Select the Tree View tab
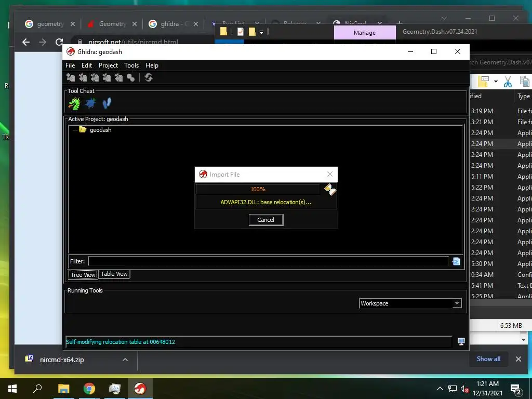 pyautogui.click(x=83, y=275)
